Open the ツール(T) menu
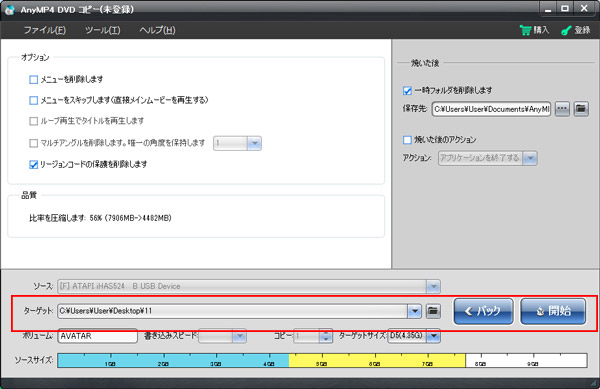The image size is (600, 389). coord(103,30)
